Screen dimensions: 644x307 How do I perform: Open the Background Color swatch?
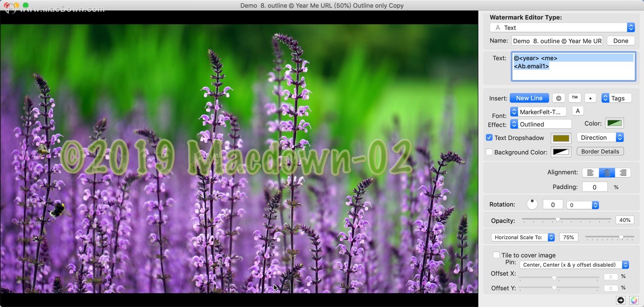(x=561, y=152)
